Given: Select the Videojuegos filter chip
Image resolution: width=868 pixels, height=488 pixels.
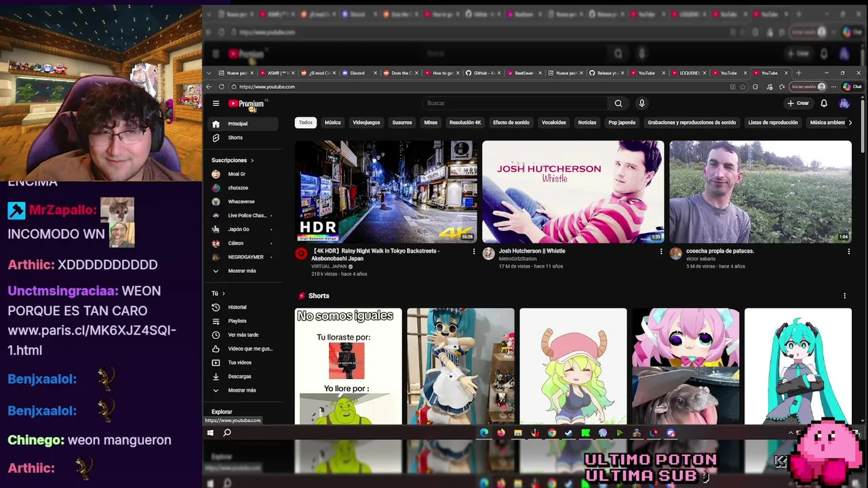Looking at the screenshot, I should pyautogui.click(x=366, y=123).
